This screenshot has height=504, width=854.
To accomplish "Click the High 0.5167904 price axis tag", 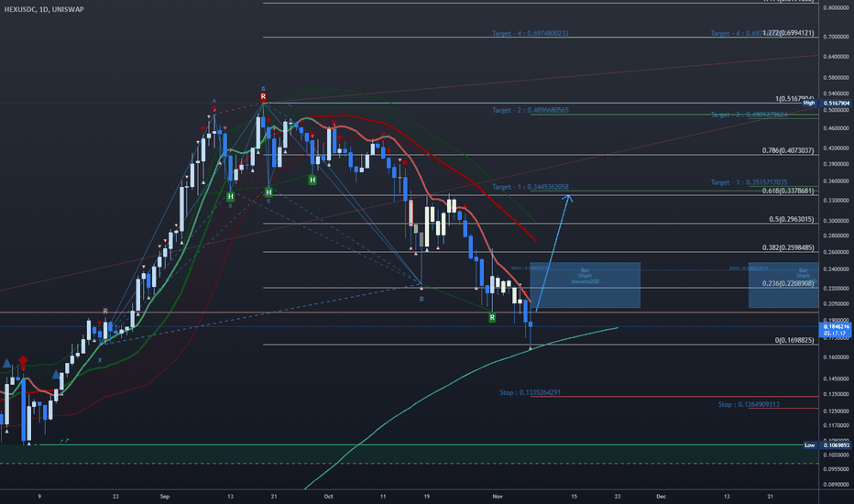I will pyautogui.click(x=826, y=103).
